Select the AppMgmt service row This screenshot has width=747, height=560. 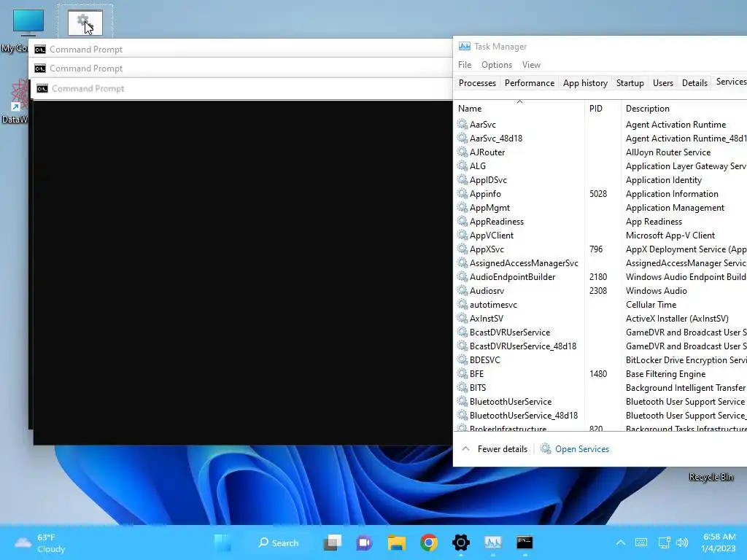(601, 208)
